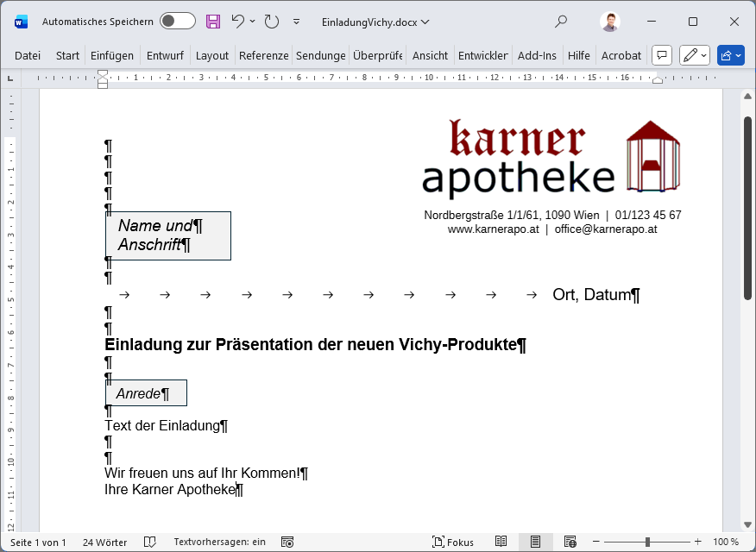
Task: Open the Datei menu
Action: pyautogui.click(x=28, y=56)
